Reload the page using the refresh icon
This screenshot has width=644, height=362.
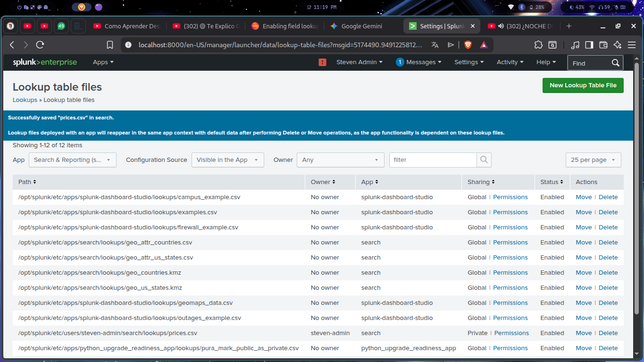[40, 45]
